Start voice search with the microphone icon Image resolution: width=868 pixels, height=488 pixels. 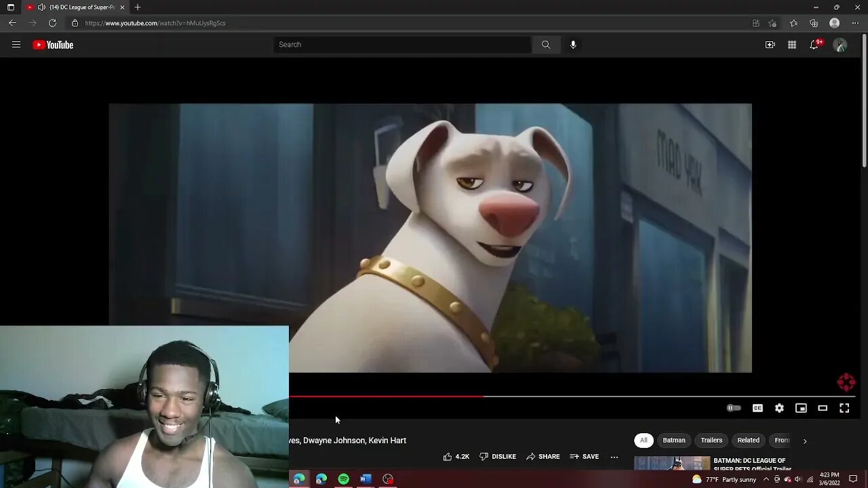click(573, 45)
